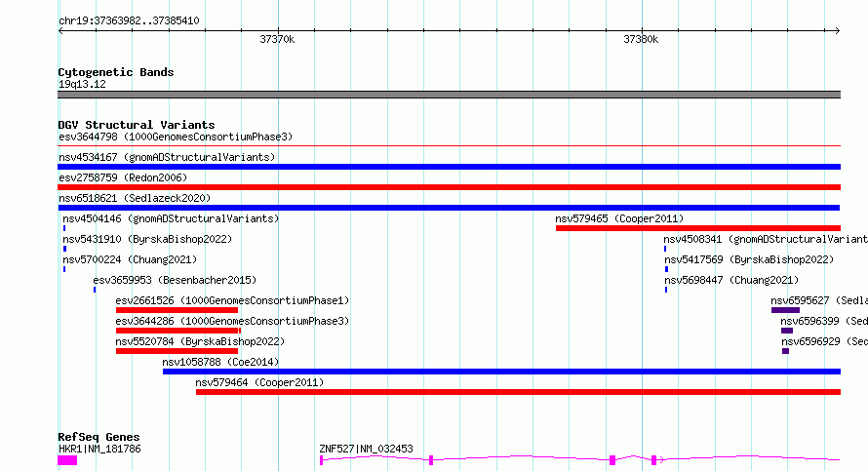
Task: Open gene ZNF527|NM_032453 label
Action: click(x=366, y=449)
